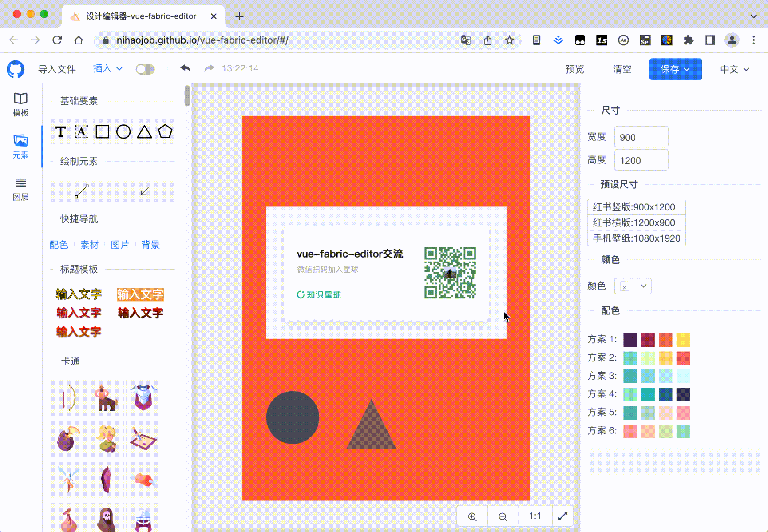Select preset 手机壁纸:1080x1920
The image size is (768, 532).
coord(636,238)
